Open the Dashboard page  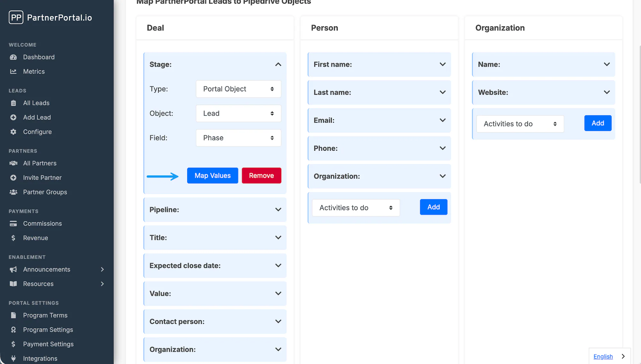tap(39, 57)
